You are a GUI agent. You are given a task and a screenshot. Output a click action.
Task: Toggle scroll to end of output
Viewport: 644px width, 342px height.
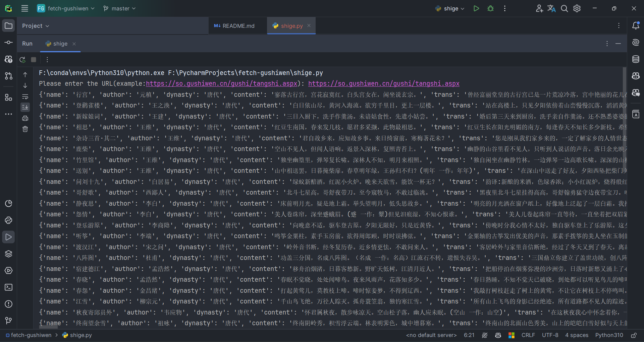[x=25, y=107]
